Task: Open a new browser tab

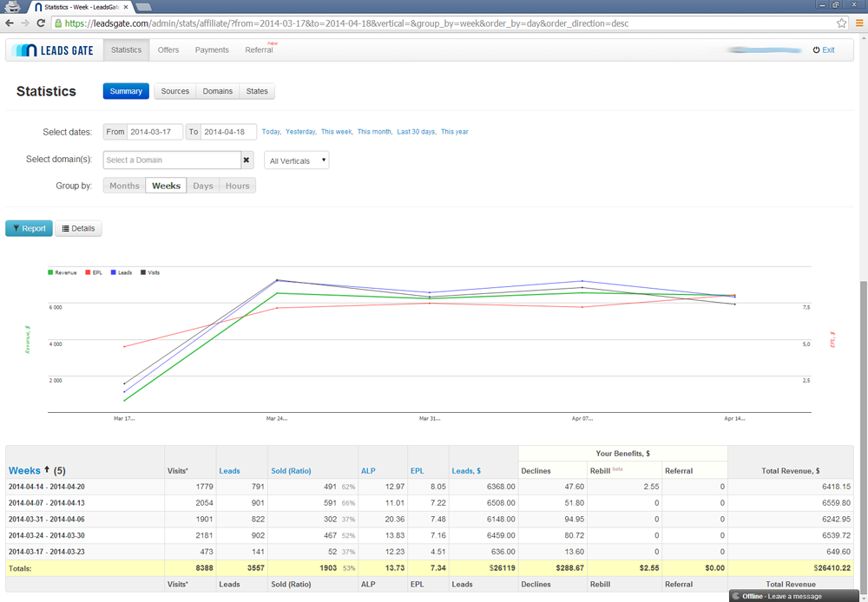Action: (x=143, y=7)
